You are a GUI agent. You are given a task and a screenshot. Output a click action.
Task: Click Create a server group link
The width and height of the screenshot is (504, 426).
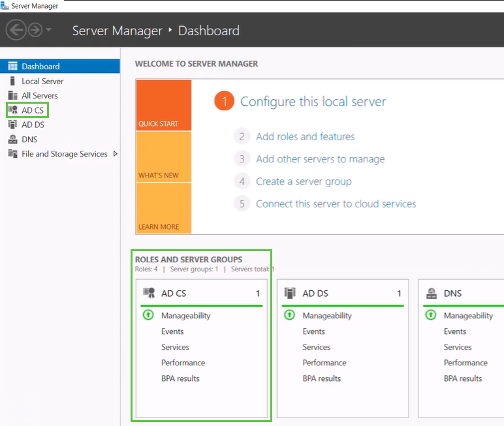tap(304, 181)
